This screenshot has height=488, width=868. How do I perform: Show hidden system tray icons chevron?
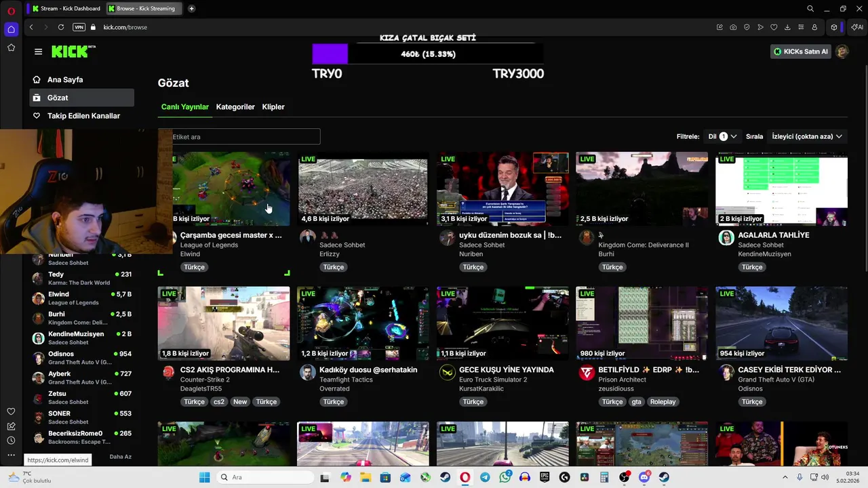[785, 477]
